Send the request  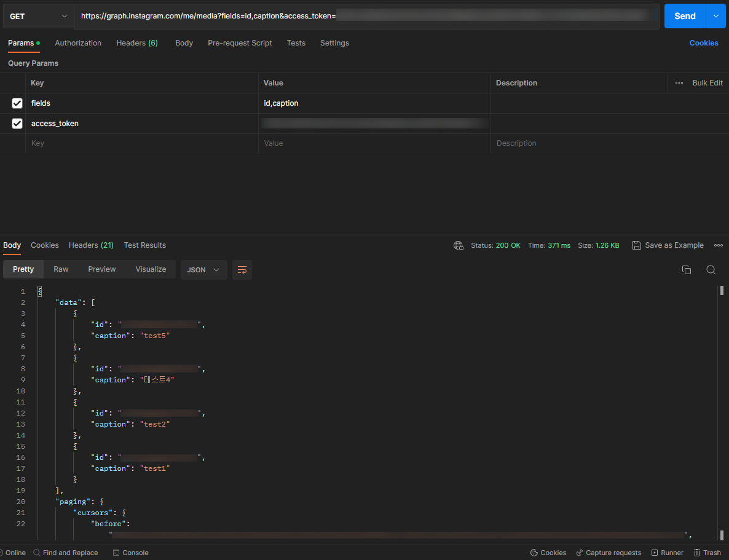(685, 16)
